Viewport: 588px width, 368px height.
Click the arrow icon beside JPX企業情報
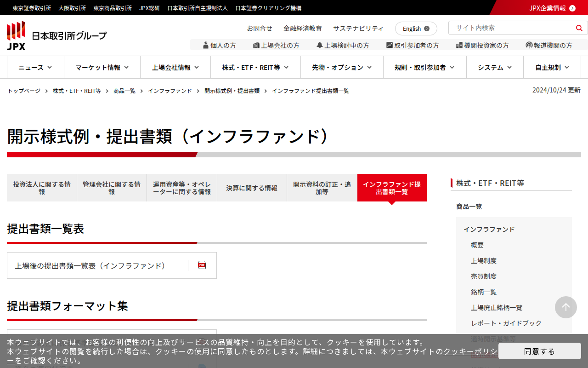[572, 8]
